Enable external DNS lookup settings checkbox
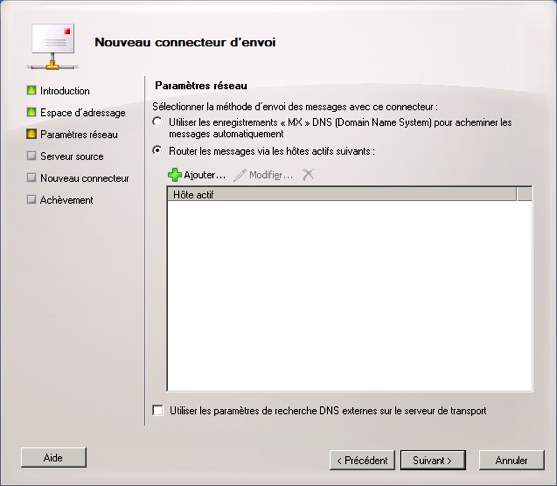 [x=158, y=410]
